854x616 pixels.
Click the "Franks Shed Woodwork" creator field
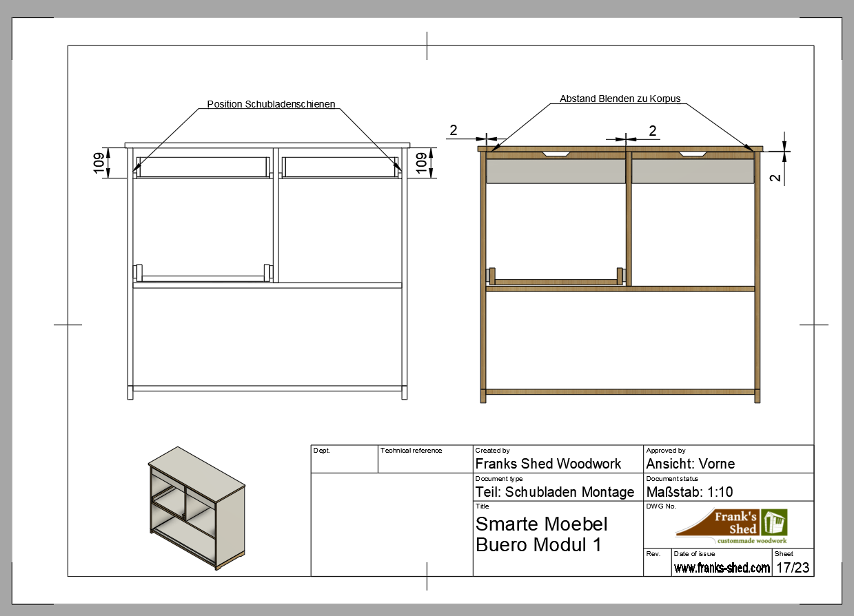548,464
